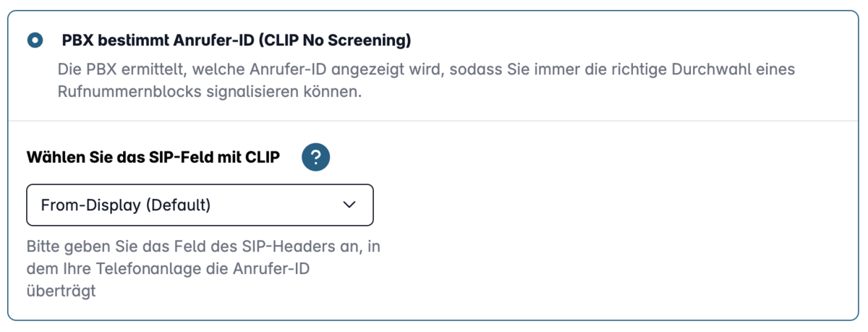Select the PBX bestimmt Anrufer-ID radio button
This screenshot has width=868, height=332.
[35, 41]
